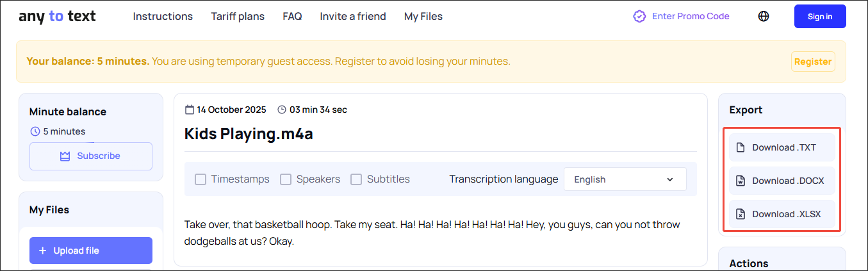Click the Register button in banner
The width and height of the screenshot is (868, 271).
coord(813,62)
